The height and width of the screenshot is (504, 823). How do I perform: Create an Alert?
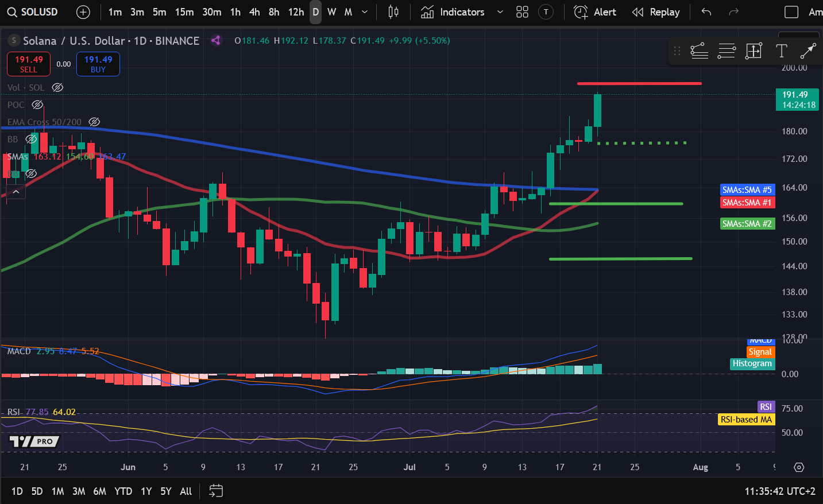coord(595,12)
